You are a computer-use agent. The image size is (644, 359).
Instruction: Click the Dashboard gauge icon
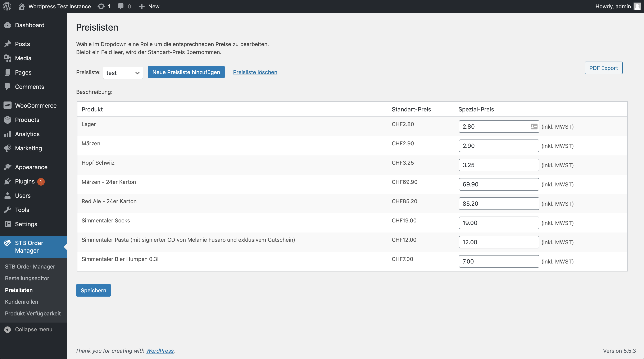pos(8,25)
